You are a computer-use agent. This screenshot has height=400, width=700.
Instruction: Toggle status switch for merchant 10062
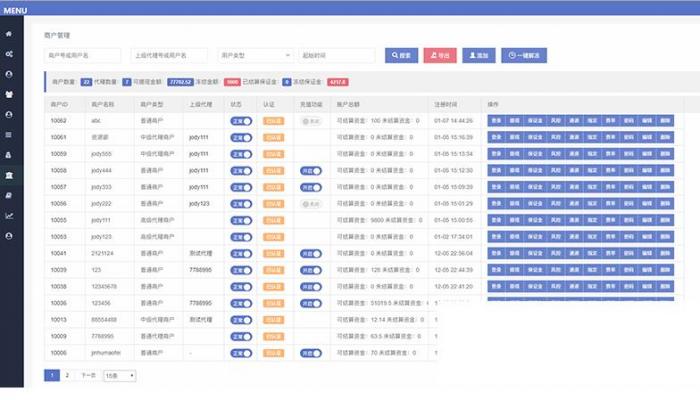(240, 120)
